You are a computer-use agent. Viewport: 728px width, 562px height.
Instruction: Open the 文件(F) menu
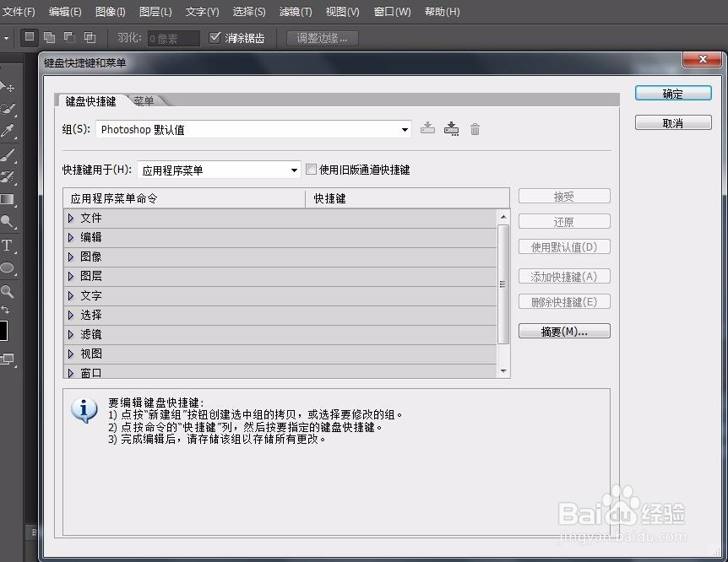[19, 12]
